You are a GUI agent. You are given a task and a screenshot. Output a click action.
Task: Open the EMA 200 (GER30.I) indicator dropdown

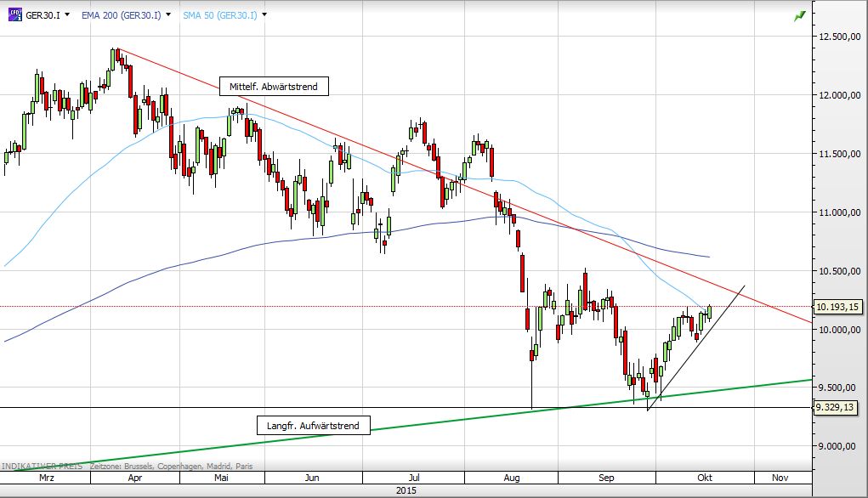tap(168, 15)
